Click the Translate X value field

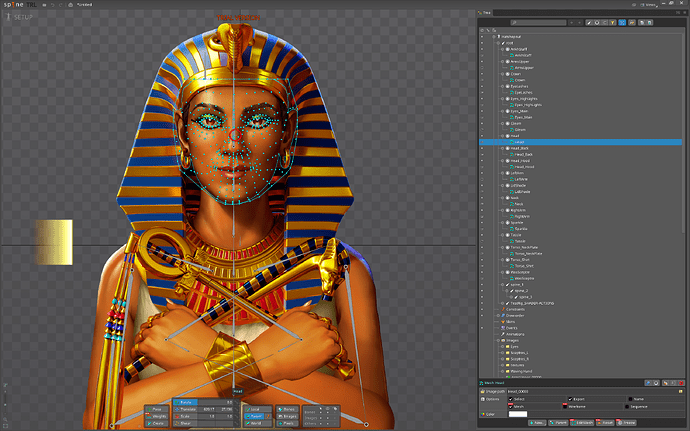[x=207, y=409]
